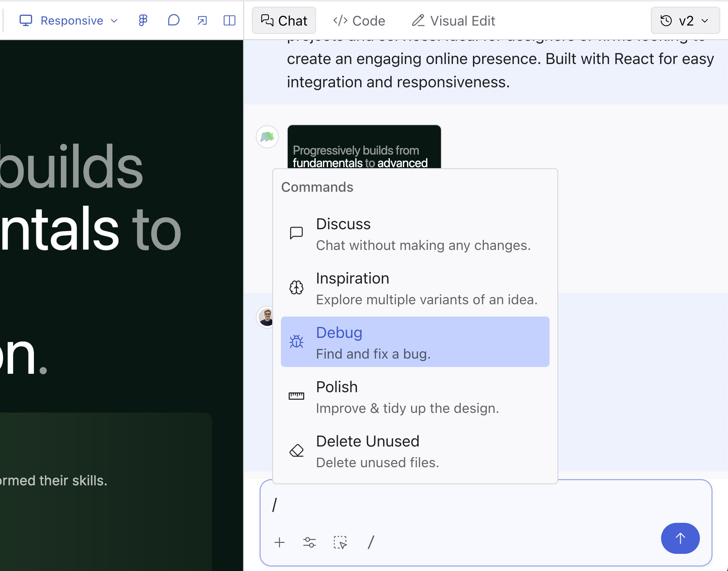
Task: Send message with the arrow button
Action: tap(680, 538)
